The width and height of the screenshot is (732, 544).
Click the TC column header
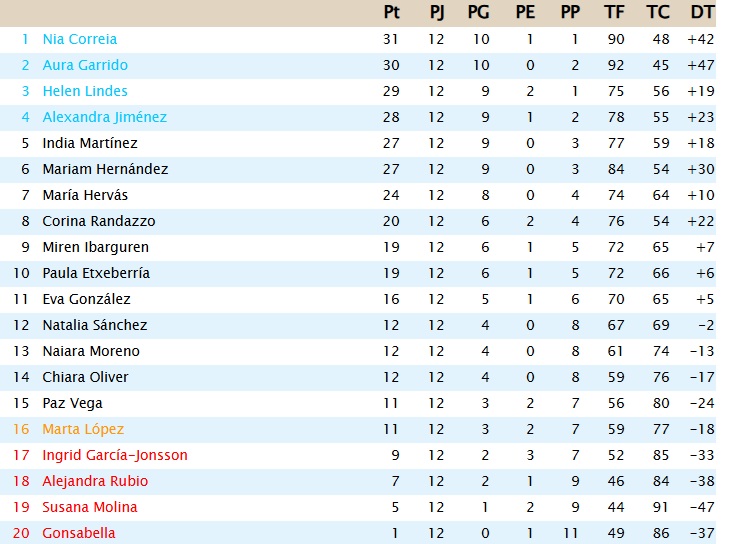click(657, 12)
